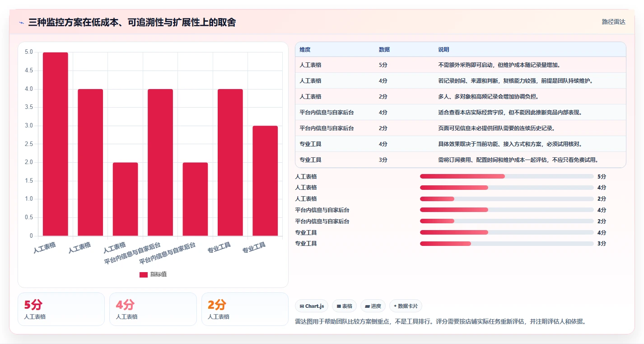The width and height of the screenshot is (644, 344).
Task: Click the progress bar labeled 3分
Action: 507,244
